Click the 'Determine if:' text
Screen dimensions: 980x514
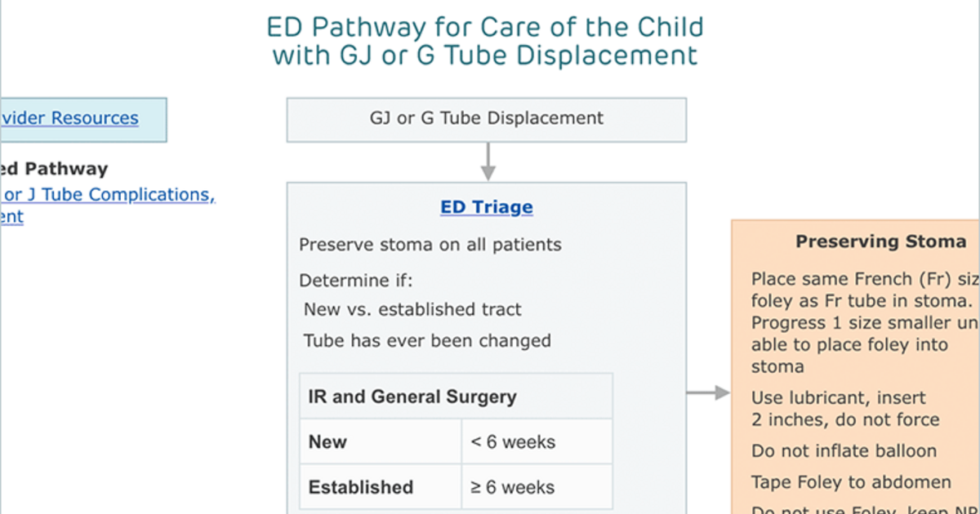click(356, 281)
